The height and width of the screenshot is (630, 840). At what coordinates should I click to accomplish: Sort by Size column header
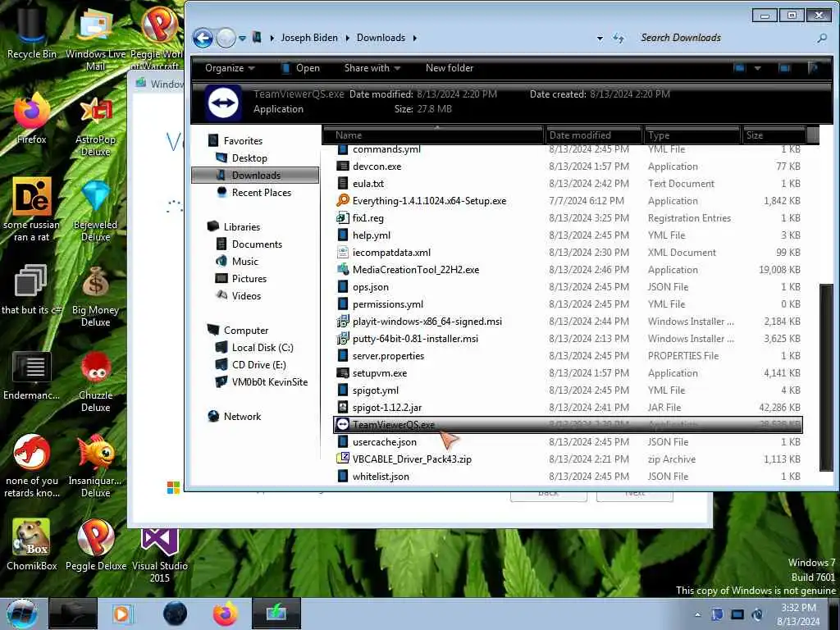point(774,135)
